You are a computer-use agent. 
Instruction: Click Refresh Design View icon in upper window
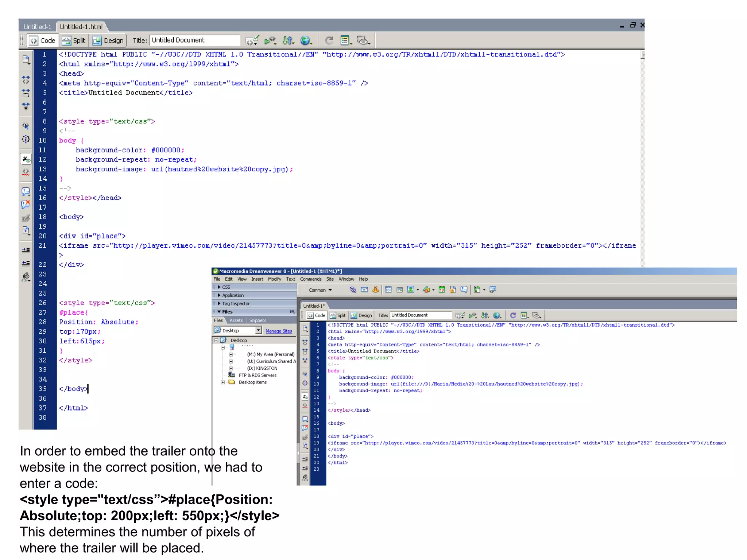point(329,40)
